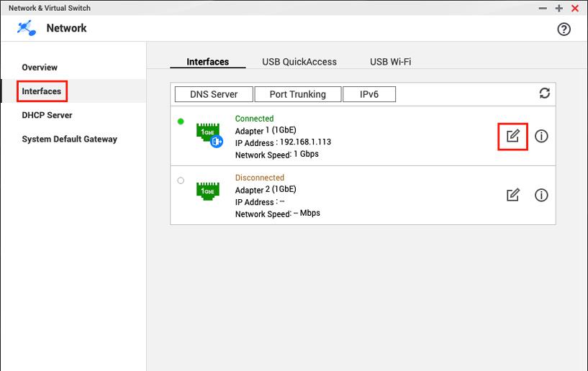Switch to the USB Wi-Fi tab
The width and height of the screenshot is (588, 371).
[390, 62]
